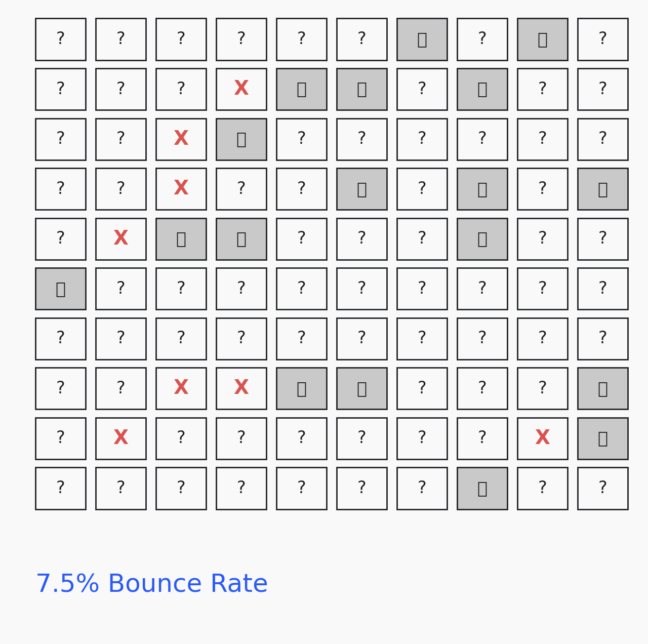
Task: Click the red X in the second row
Action: [x=241, y=89]
